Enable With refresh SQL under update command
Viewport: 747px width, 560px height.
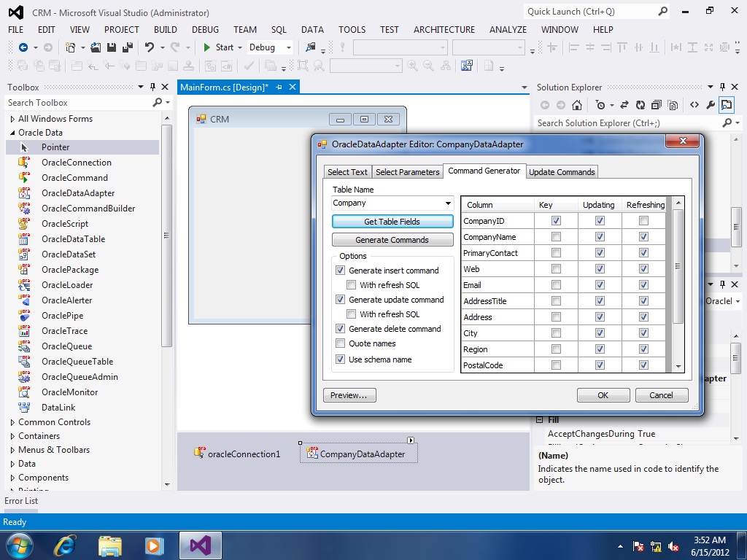pyautogui.click(x=351, y=314)
